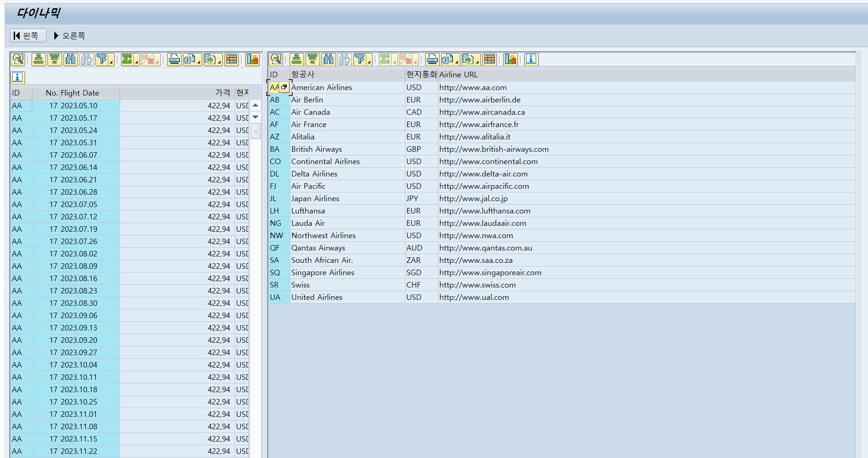This screenshot has width=868, height=458.
Task: Open Find binoculars in left flight grid
Action: coord(71,59)
